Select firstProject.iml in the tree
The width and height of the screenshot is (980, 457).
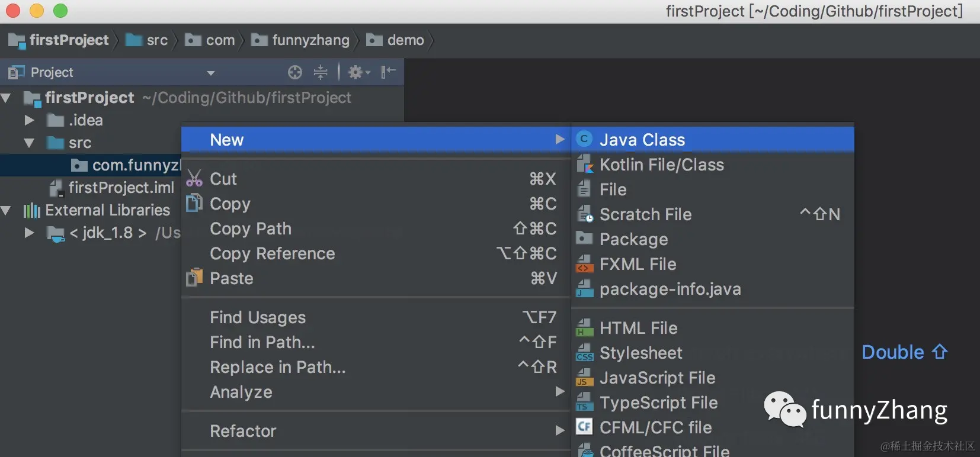(121, 188)
